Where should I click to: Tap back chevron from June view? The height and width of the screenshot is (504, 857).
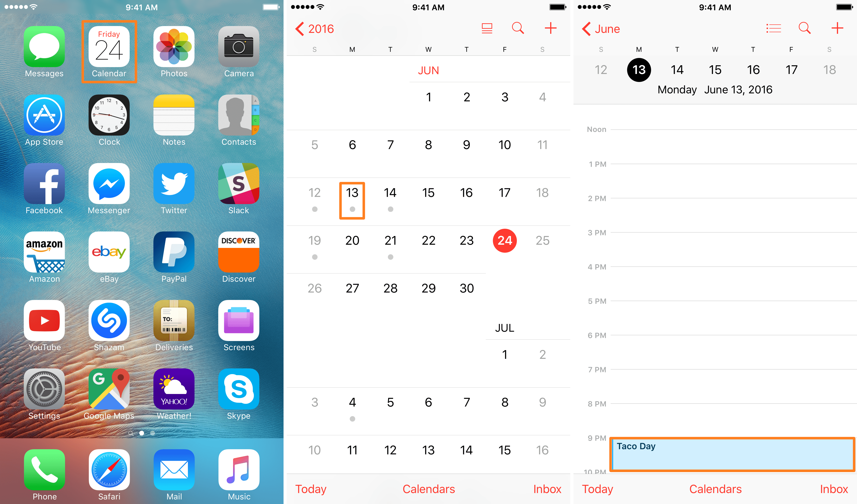pyautogui.click(x=584, y=29)
